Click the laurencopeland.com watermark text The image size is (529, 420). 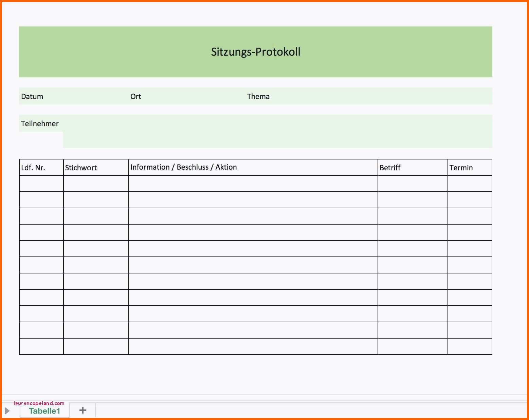tap(39, 403)
